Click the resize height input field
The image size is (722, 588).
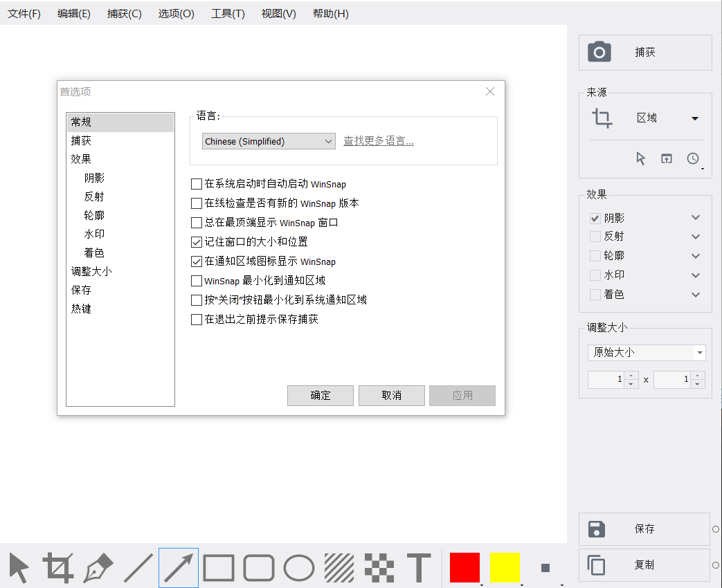tap(673, 380)
